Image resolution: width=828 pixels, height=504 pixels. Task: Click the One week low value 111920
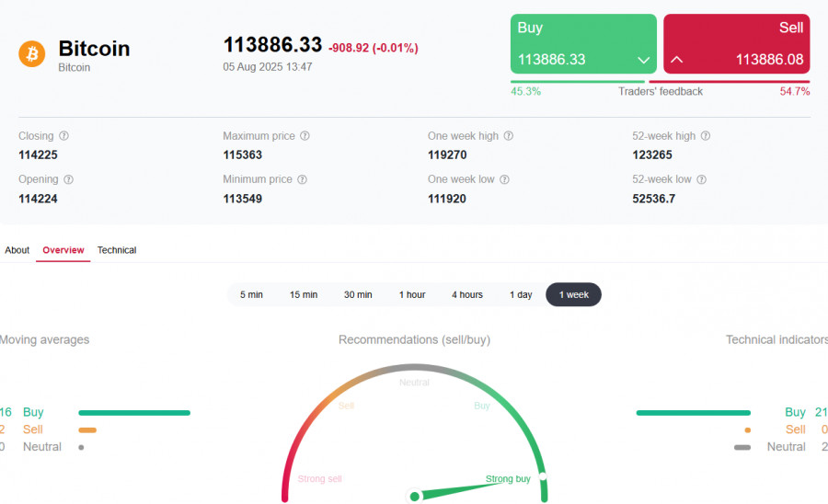point(447,199)
